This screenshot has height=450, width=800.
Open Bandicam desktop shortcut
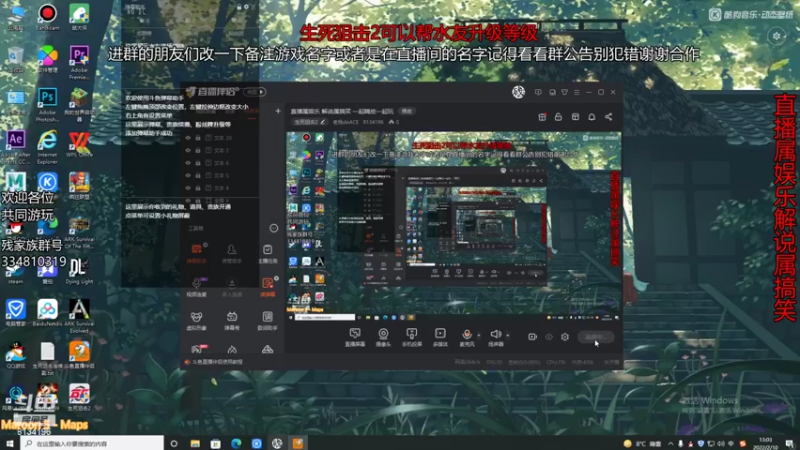47,17
